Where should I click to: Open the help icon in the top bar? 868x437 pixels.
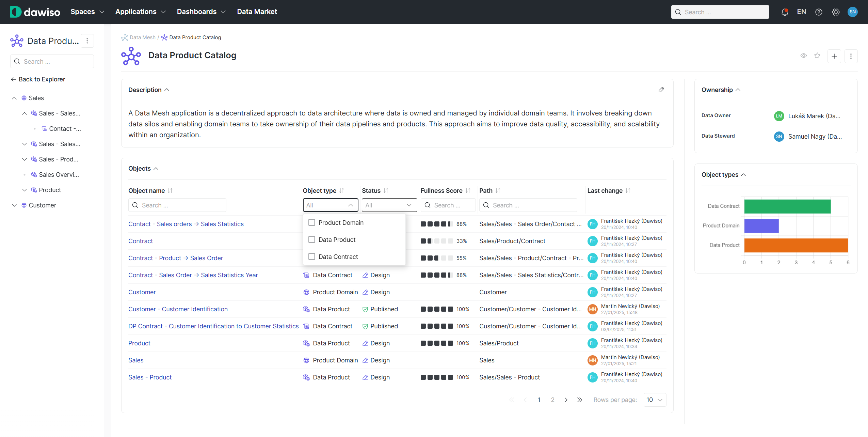tap(819, 12)
